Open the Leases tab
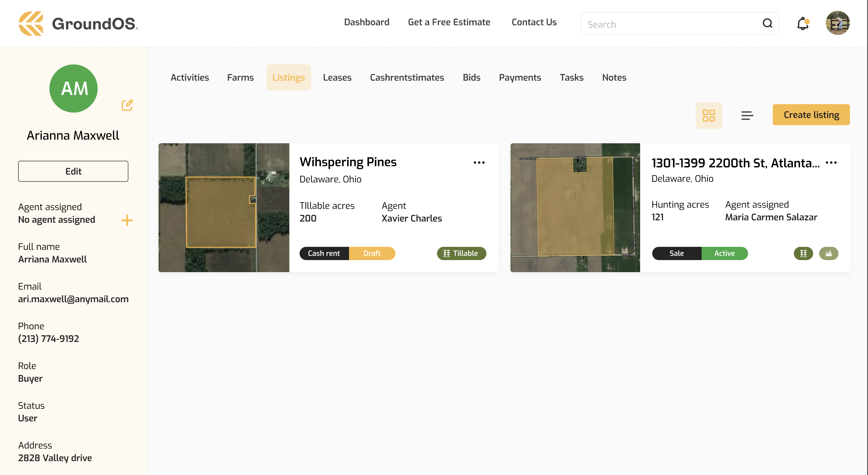 coord(337,77)
